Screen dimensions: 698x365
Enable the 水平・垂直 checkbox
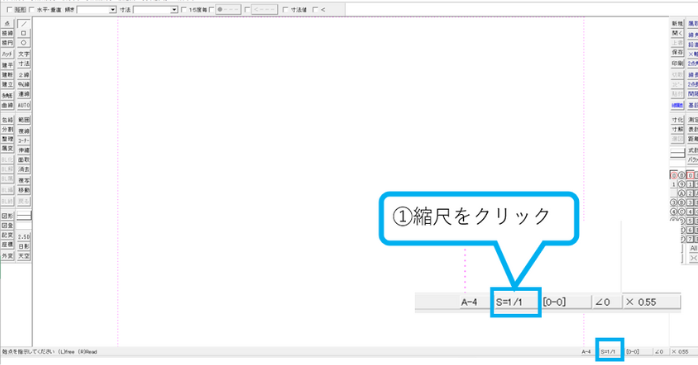(32, 9)
